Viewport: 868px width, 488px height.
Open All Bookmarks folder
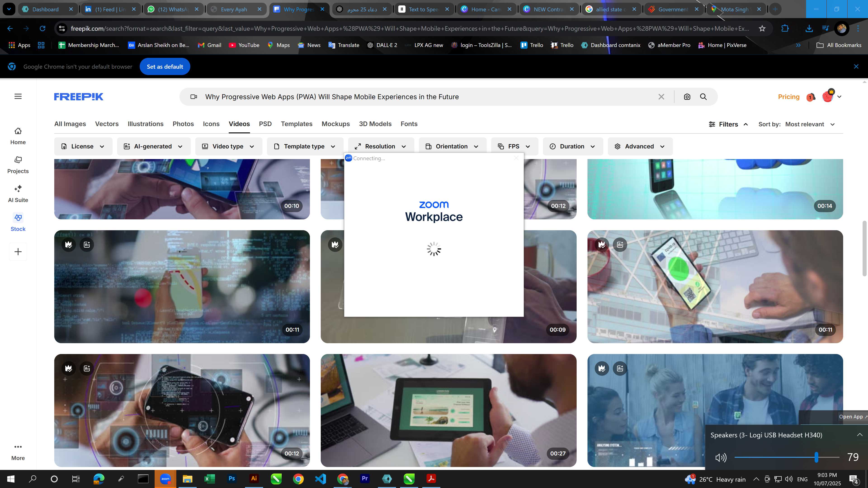pyautogui.click(x=839, y=45)
